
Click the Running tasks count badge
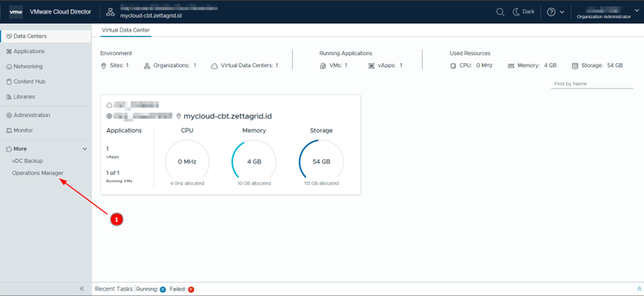162,289
